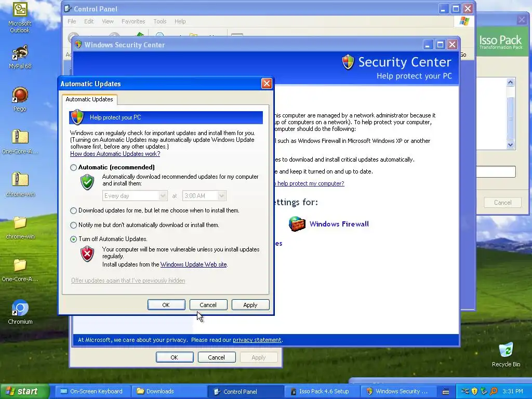Select Download updates for me radio option
This screenshot has width=532, height=399.
click(73, 211)
